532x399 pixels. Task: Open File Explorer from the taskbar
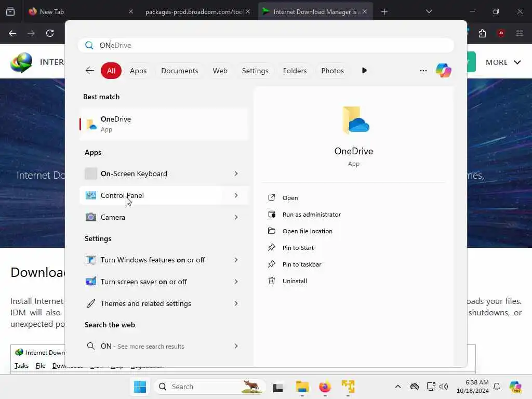[x=302, y=387]
